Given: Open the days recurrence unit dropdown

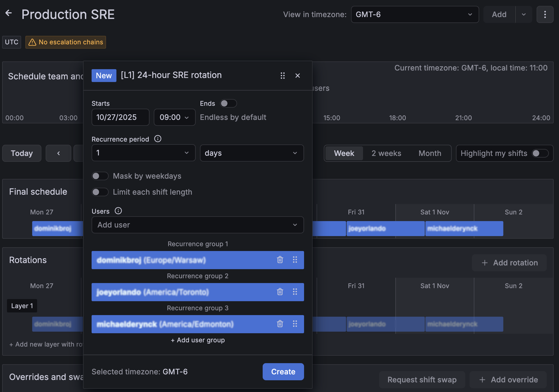Looking at the screenshot, I should [x=251, y=153].
